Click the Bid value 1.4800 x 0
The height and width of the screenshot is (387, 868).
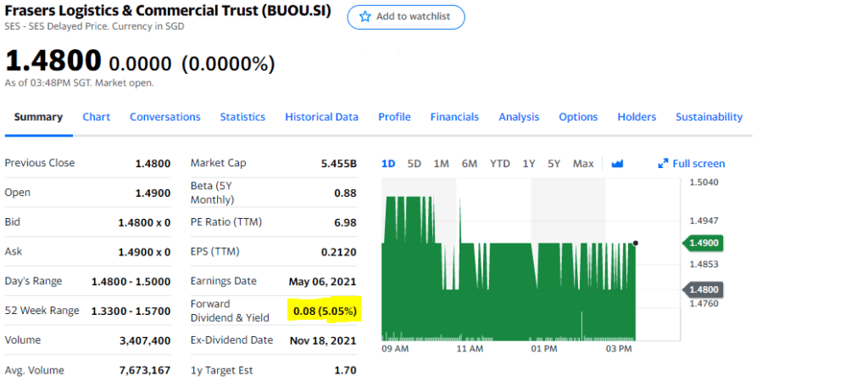144,222
